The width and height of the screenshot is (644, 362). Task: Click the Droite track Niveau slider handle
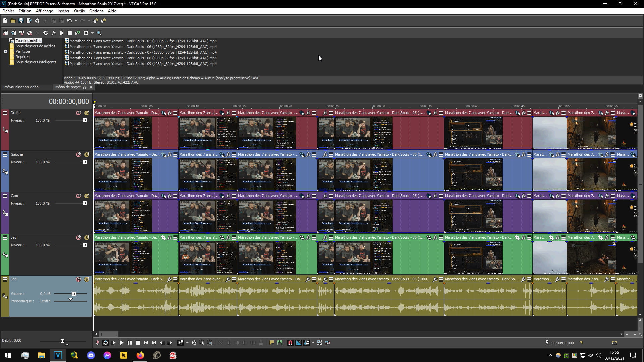85,120
